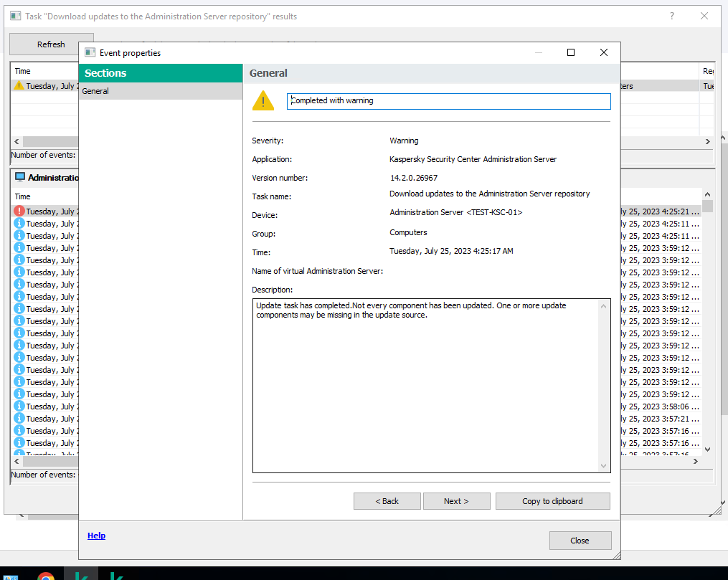
Task: Click the Administration Server monitor icon
Action: [20, 177]
